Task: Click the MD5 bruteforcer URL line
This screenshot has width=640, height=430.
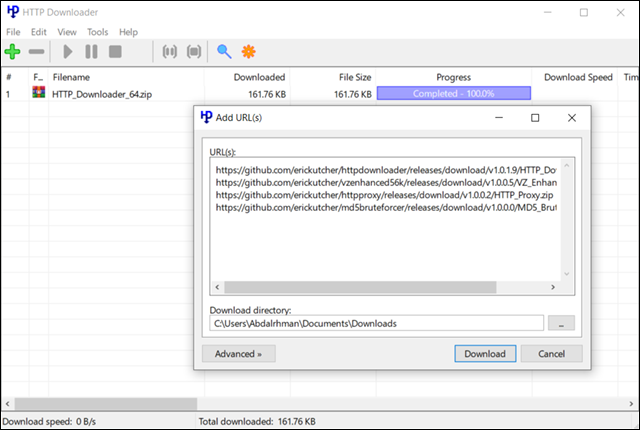Action: point(386,208)
